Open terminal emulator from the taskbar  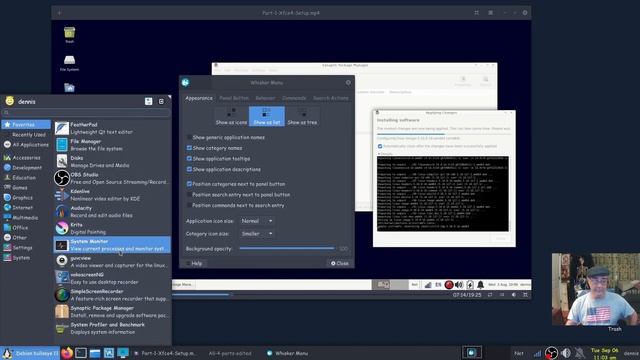81,353
